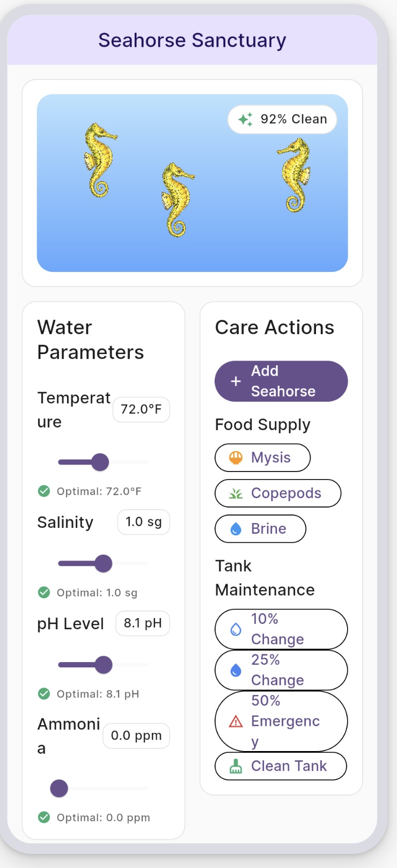Screen dimensions: 397x868
Task: Click the green Copepods plant icon
Action: tap(236, 494)
